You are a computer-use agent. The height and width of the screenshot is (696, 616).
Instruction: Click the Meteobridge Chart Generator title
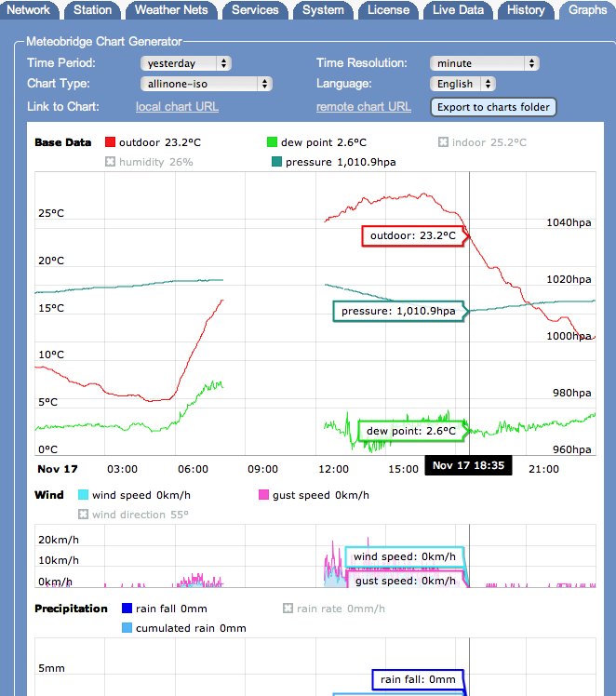pos(104,41)
